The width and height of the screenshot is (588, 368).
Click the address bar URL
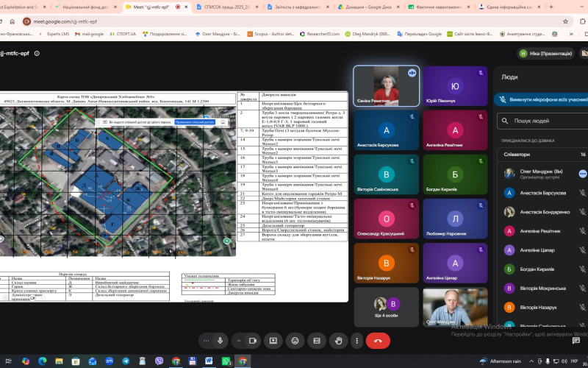(65, 21)
